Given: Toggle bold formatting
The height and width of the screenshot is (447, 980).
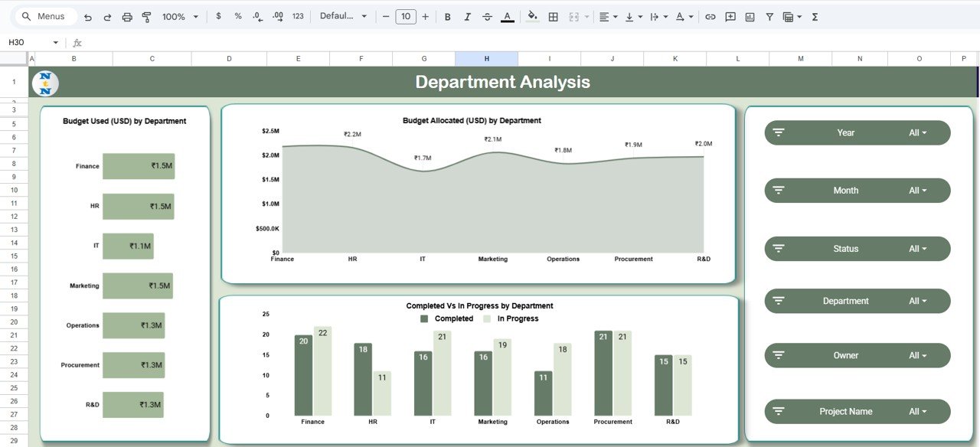Looking at the screenshot, I should click(x=447, y=16).
